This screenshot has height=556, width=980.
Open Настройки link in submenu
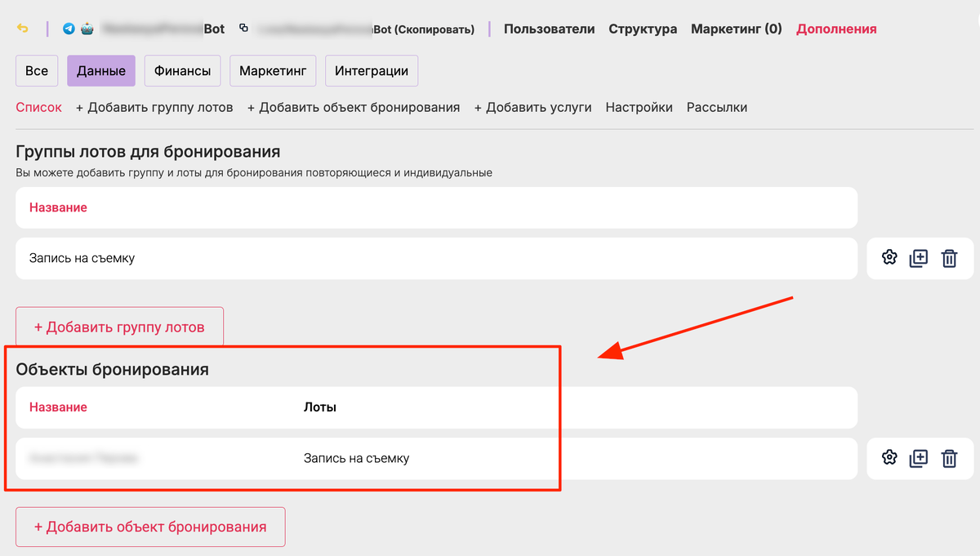tap(639, 107)
